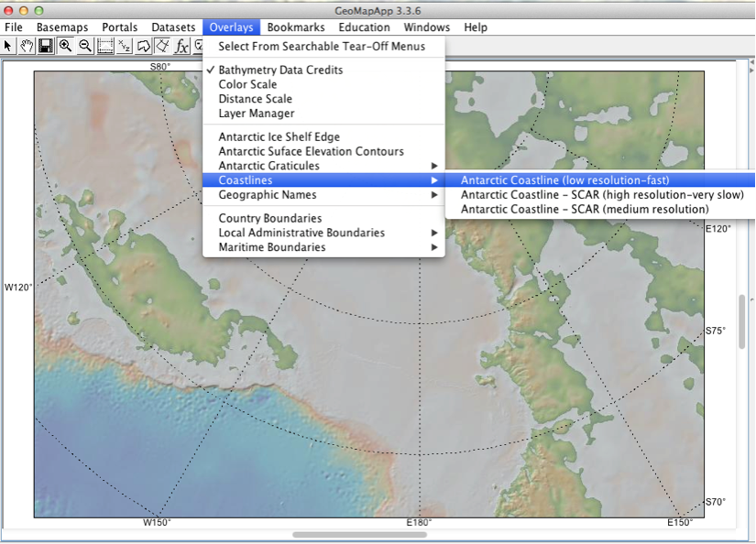Image resolution: width=756 pixels, height=544 pixels.
Task: Activate the hand pan tool
Action: coord(28,46)
